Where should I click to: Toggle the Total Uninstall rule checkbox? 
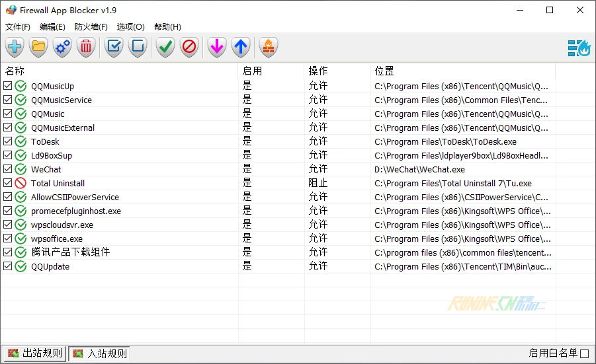pos(7,184)
